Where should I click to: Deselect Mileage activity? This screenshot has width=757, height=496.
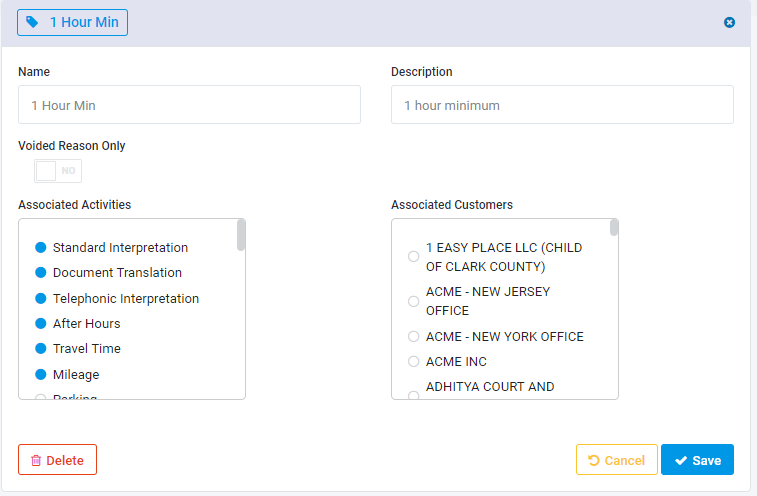[x=41, y=374]
